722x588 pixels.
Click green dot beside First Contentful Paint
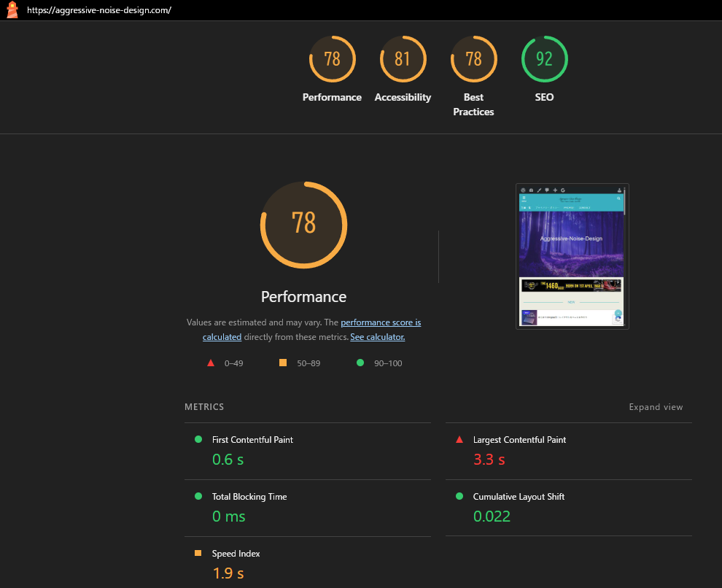coord(198,439)
